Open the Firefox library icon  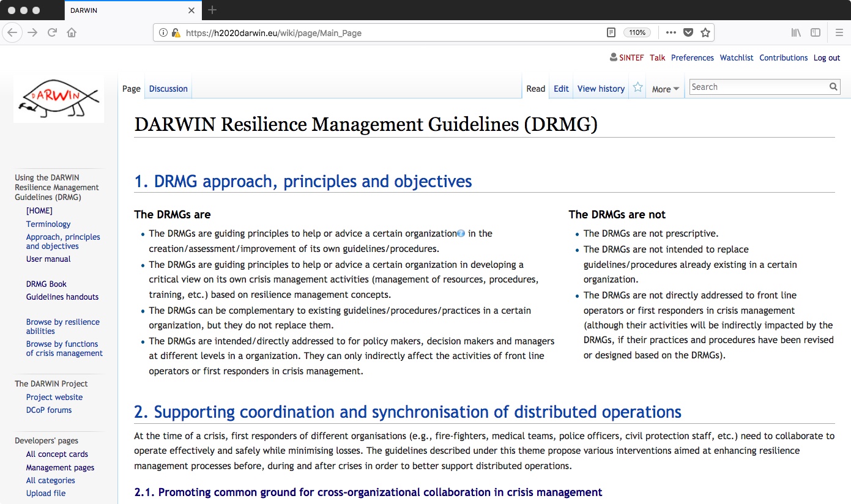[x=796, y=33]
